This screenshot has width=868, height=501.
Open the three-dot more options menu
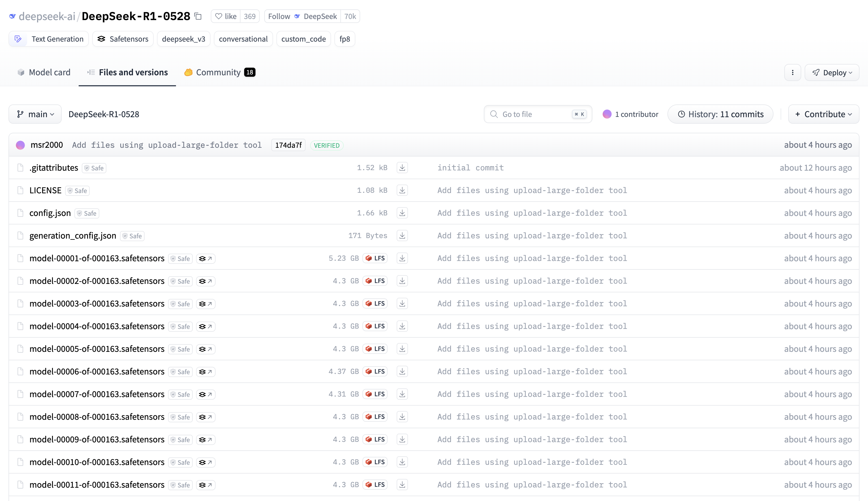pos(792,73)
